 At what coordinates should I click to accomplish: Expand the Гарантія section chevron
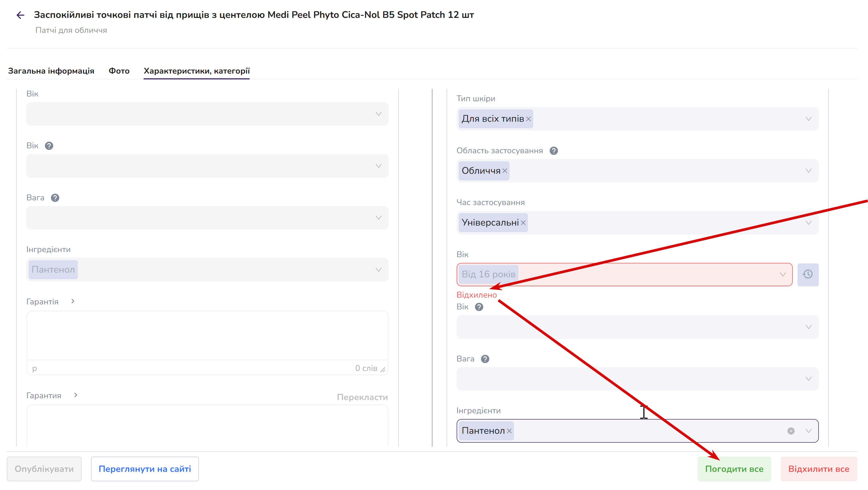(73, 301)
